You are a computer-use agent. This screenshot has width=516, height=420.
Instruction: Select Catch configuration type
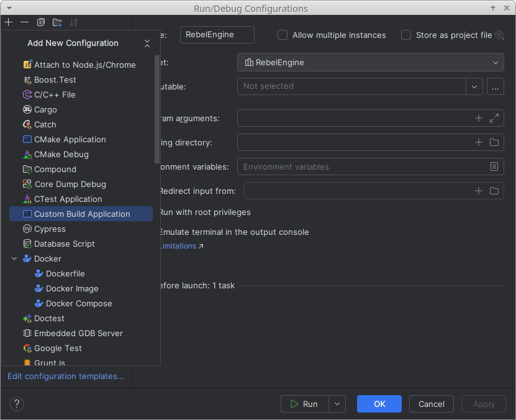(x=81, y=124)
